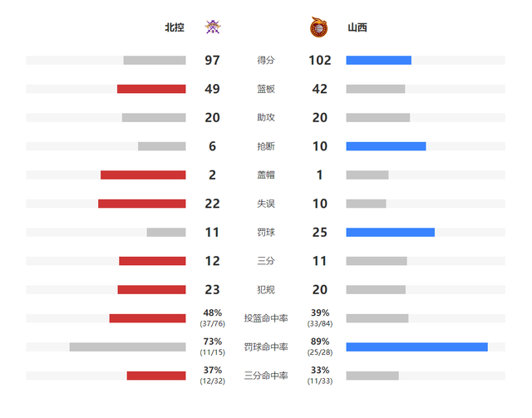Click the red 三分命中率 bar at 37%
This screenshot has width=532, height=418.
156,376
